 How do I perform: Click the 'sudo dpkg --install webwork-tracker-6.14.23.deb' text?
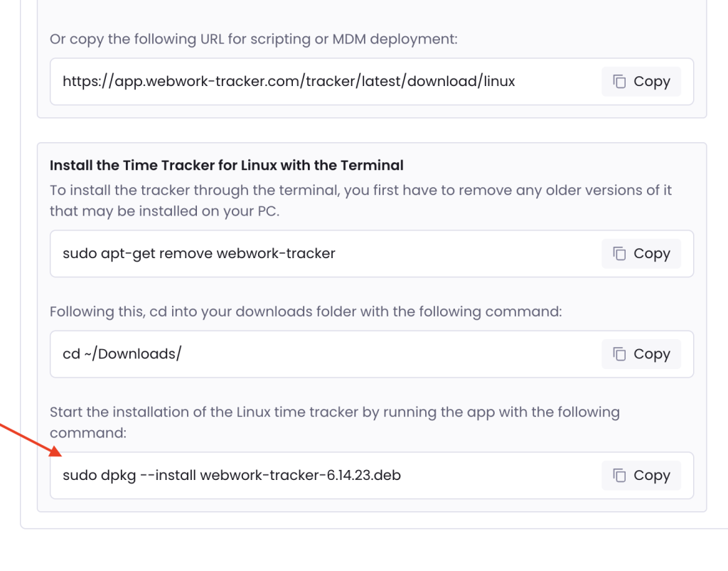click(232, 476)
